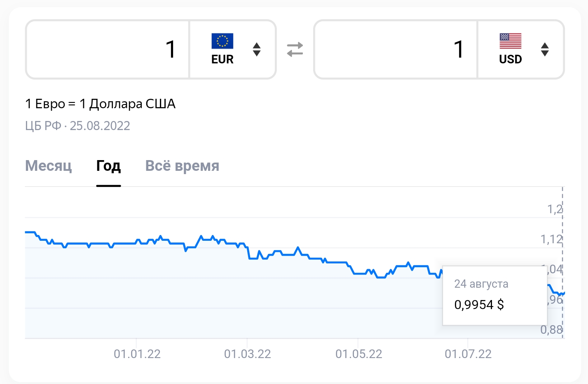The height and width of the screenshot is (384, 588).
Task: Select the USD currency label
Action: pyautogui.click(x=511, y=59)
